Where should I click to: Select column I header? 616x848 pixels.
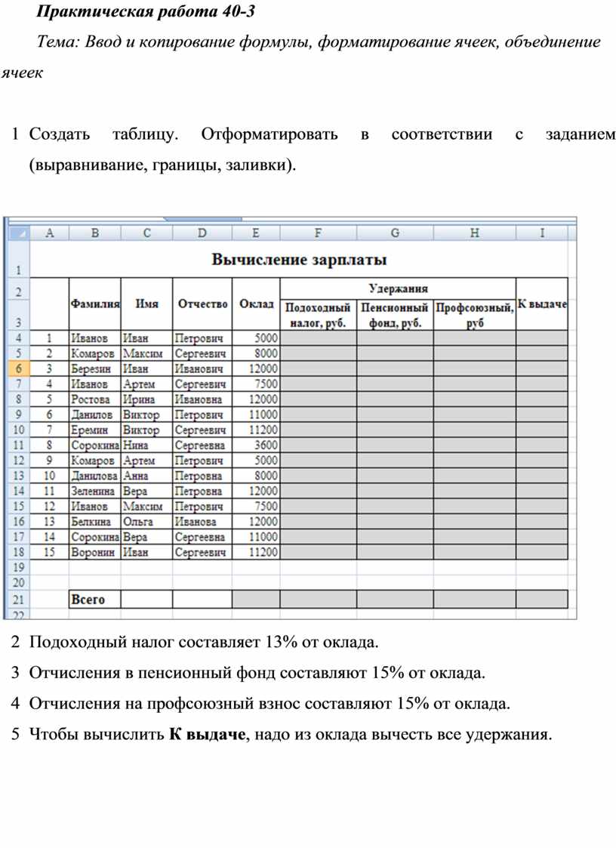click(541, 234)
